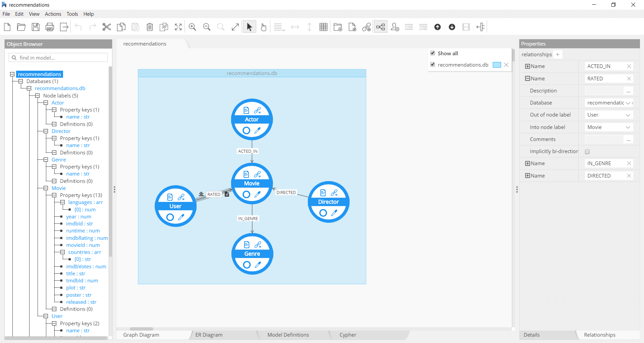Open the Tools menu
644x343 pixels.
coord(72,14)
